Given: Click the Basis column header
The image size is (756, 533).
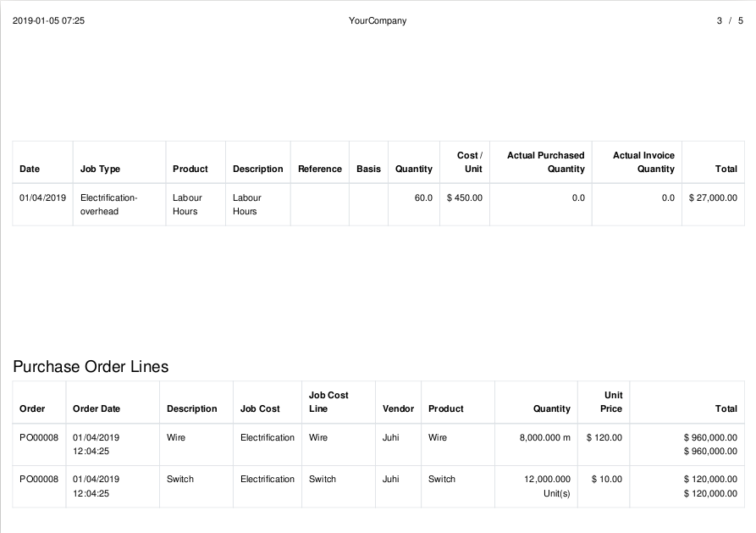Looking at the screenshot, I should [368, 169].
